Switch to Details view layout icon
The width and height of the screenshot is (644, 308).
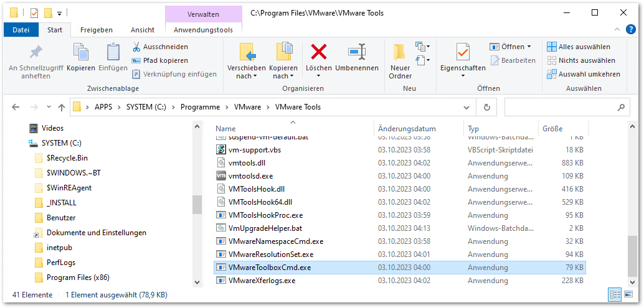click(615, 294)
